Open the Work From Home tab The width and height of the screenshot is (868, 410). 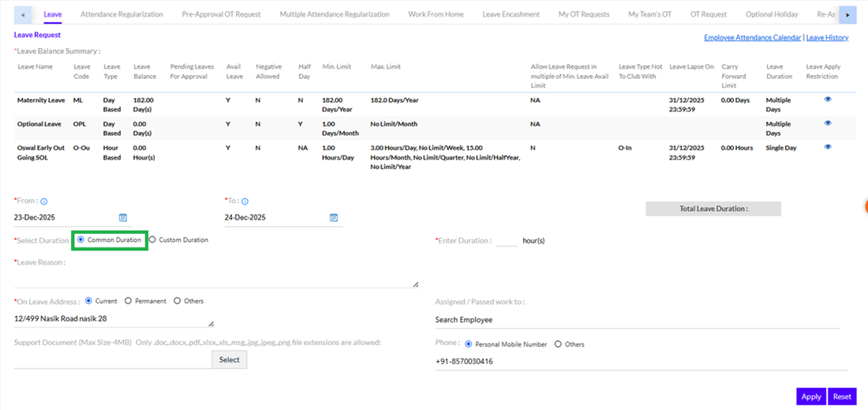(436, 14)
